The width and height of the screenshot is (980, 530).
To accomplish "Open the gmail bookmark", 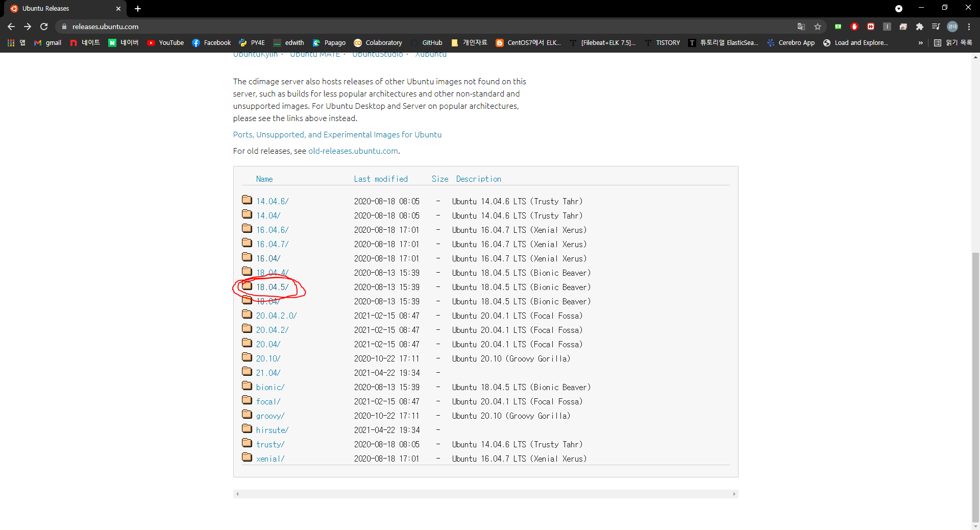I will [47, 43].
